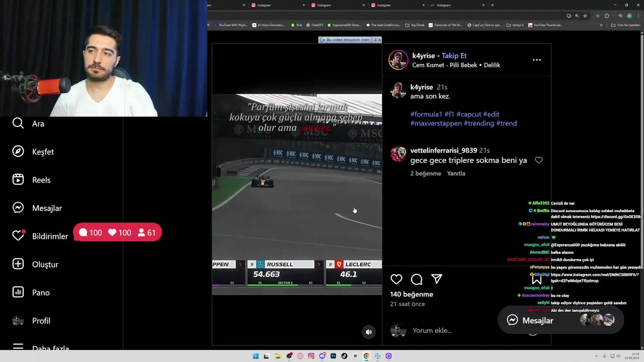Open the #maxverstappen hashtag
644x362 pixels.
point(436,123)
